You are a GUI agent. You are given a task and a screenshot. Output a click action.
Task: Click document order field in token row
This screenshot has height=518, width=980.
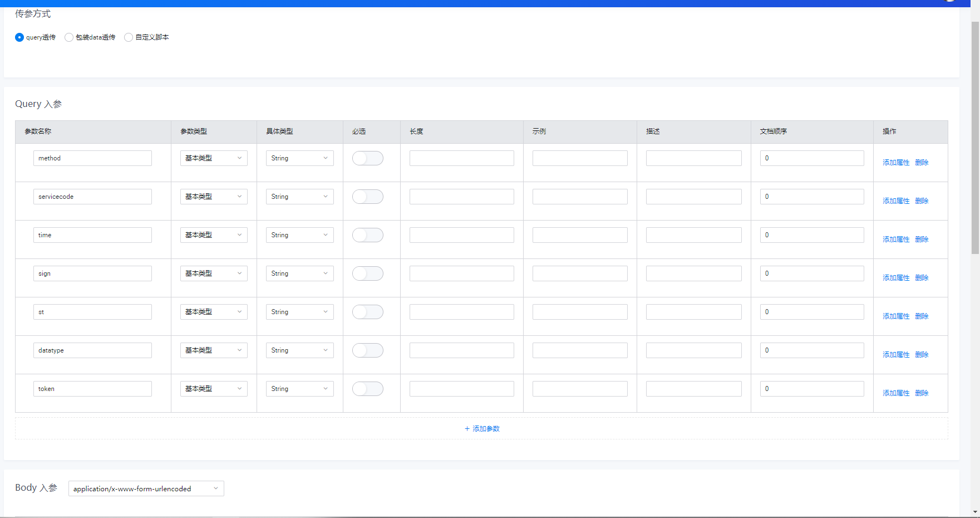pyautogui.click(x=812, y=389)
